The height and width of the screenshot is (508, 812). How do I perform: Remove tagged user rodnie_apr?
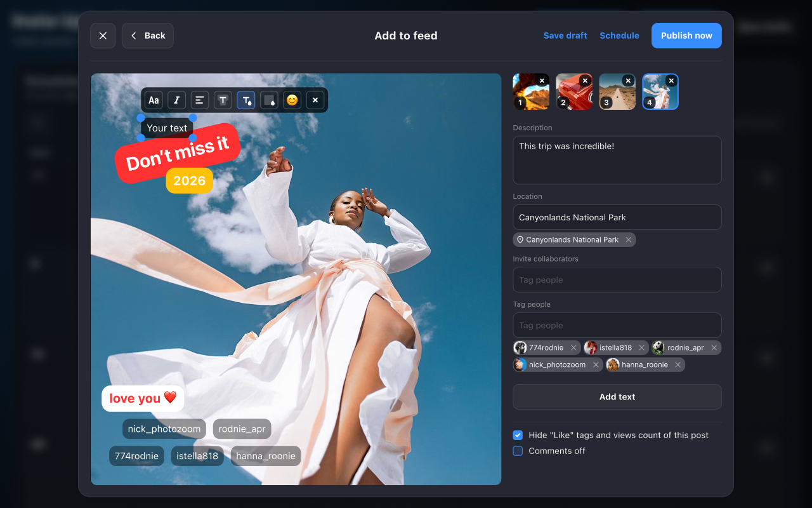pyautogui.click(x=714, y=347)
